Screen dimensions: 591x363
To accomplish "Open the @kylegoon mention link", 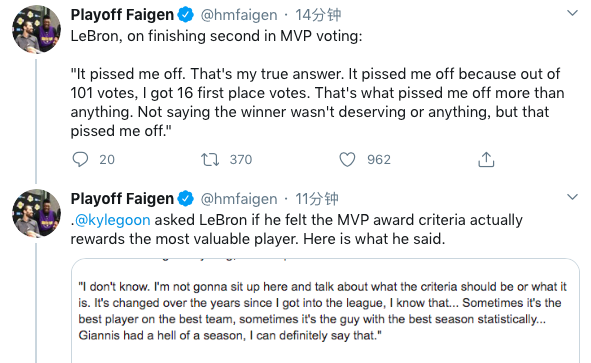I will point(112,220).
